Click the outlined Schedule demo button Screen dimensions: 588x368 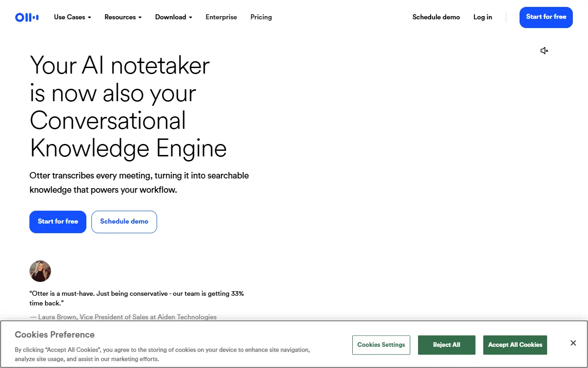point(124,222)
